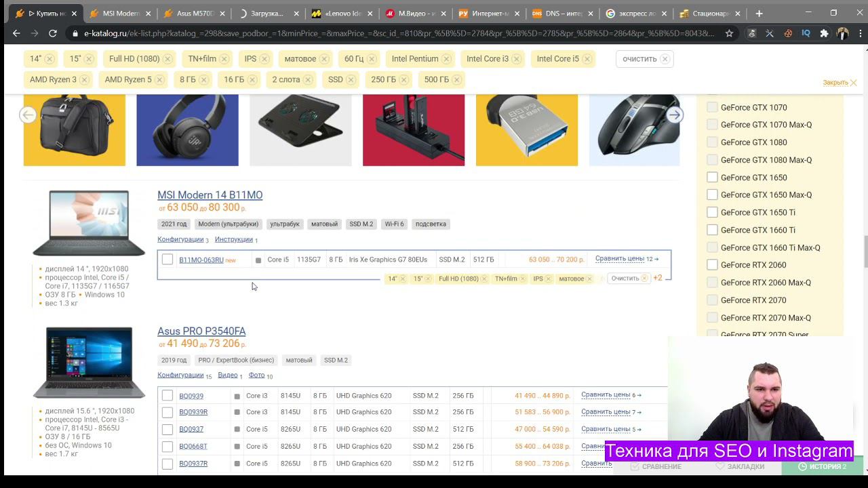Expand Конфигурации under MSI Modern 14
This screenshot has height=488, width=868.
coord(180,239)
